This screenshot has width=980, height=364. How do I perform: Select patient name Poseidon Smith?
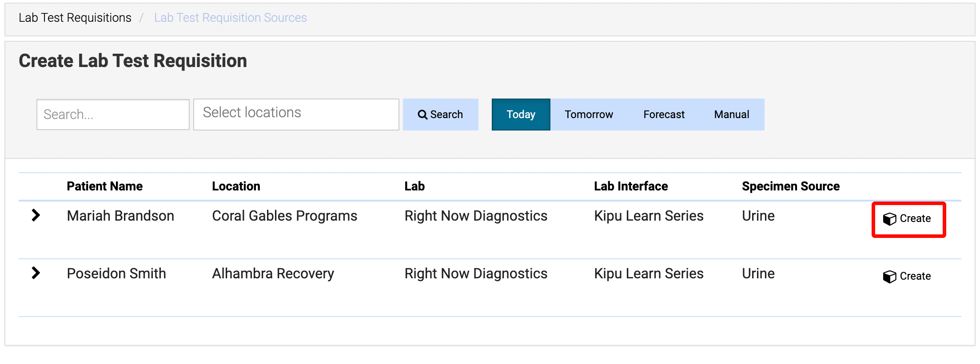(x=116, y=273)
